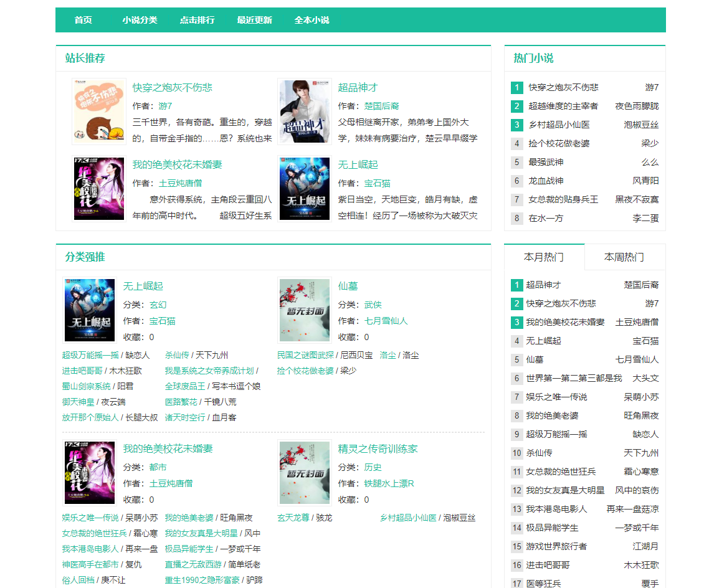Go to 首页 in the navigation bar
The height and width of the screenshot is (588, 704).
[83, 20]
